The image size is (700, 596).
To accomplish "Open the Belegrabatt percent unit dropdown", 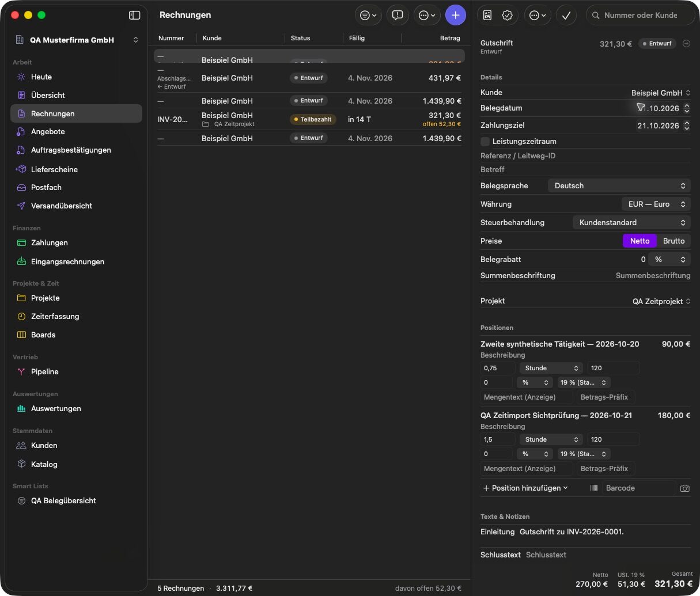I will (x=669, y=259).
